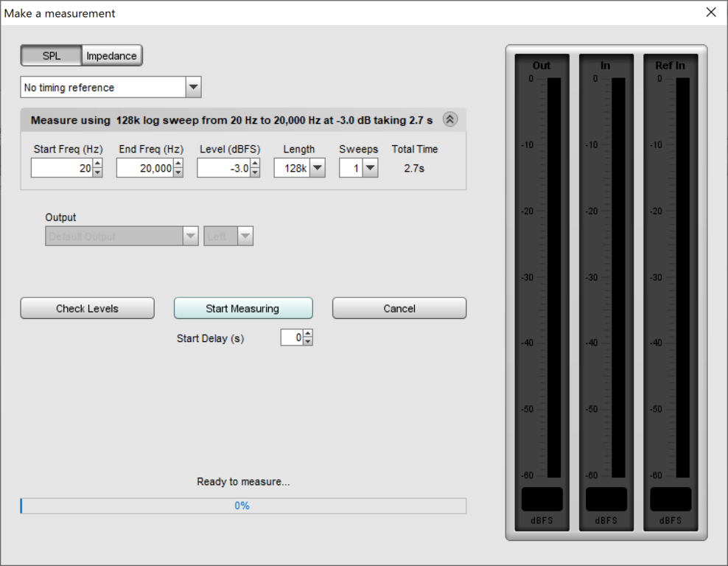
Task: Click the In meter dBFS readout box
Action: point(606,499)
